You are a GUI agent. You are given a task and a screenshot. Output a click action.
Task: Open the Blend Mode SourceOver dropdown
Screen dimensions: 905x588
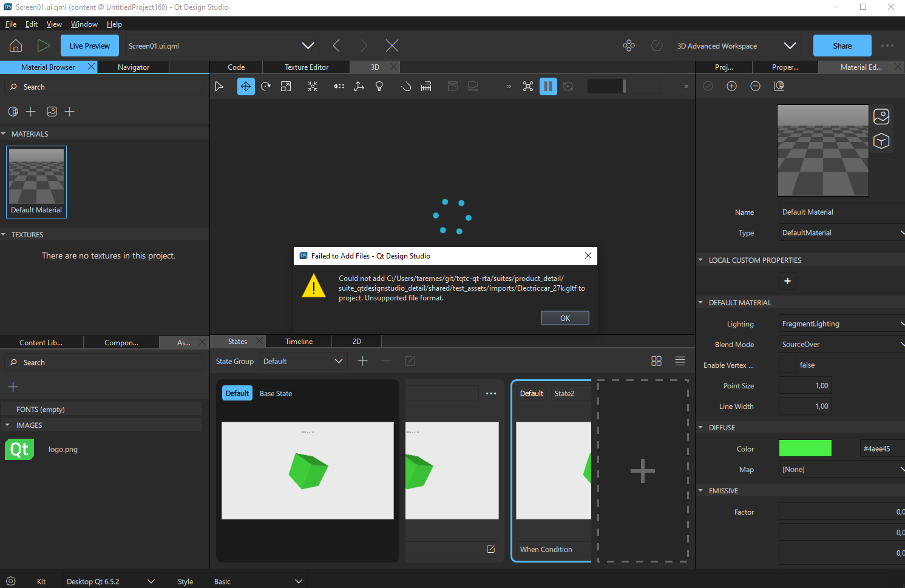coord(842,345)
